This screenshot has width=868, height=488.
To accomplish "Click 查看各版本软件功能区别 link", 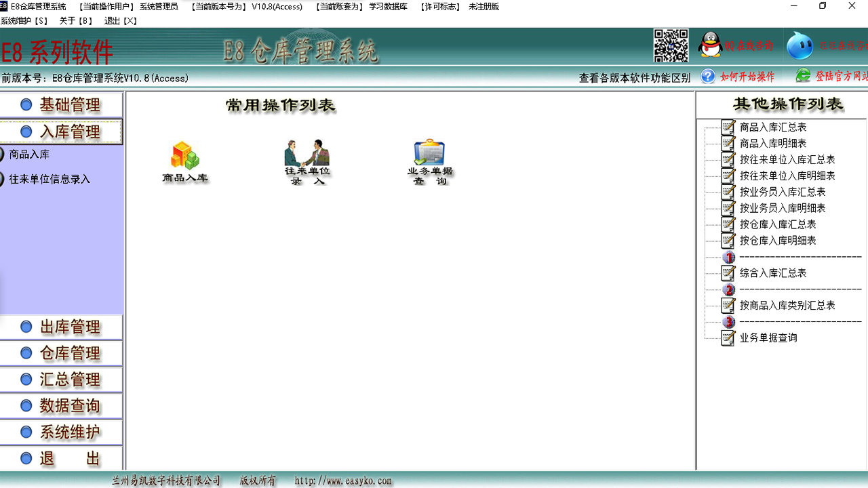I will point(635,78).
